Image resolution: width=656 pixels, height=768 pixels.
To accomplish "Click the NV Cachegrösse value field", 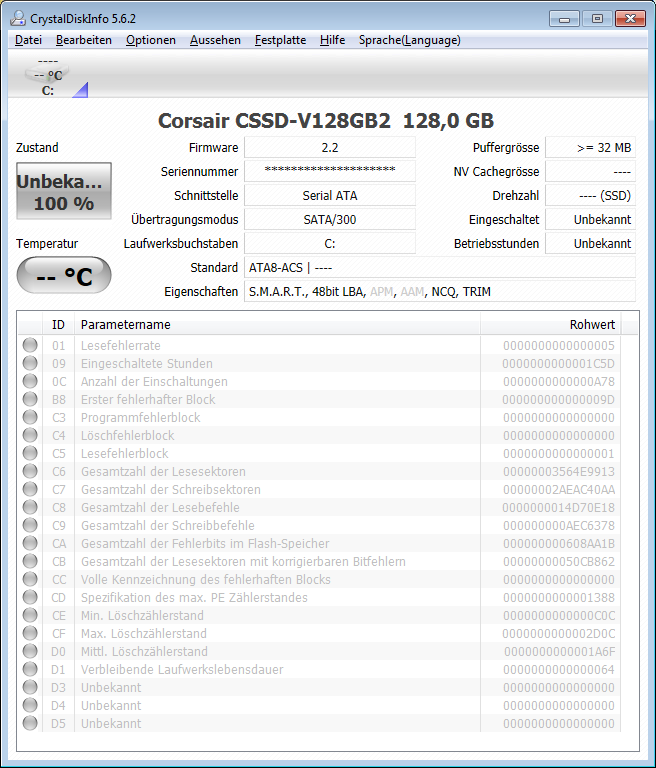I will point(590,171).
